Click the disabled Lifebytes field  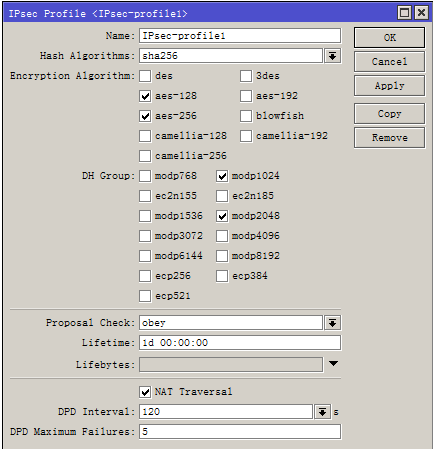pyautogui.click(x=231, y=364)
